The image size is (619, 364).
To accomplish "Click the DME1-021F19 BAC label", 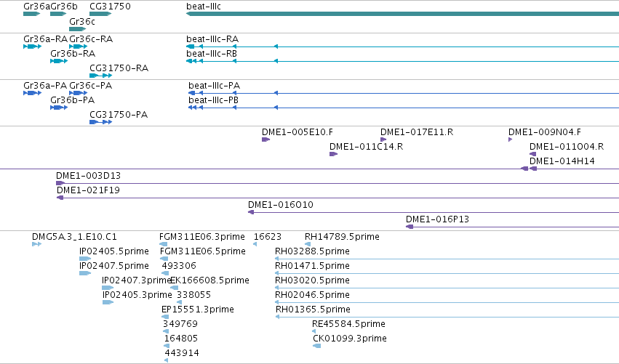I will point(88,190).
